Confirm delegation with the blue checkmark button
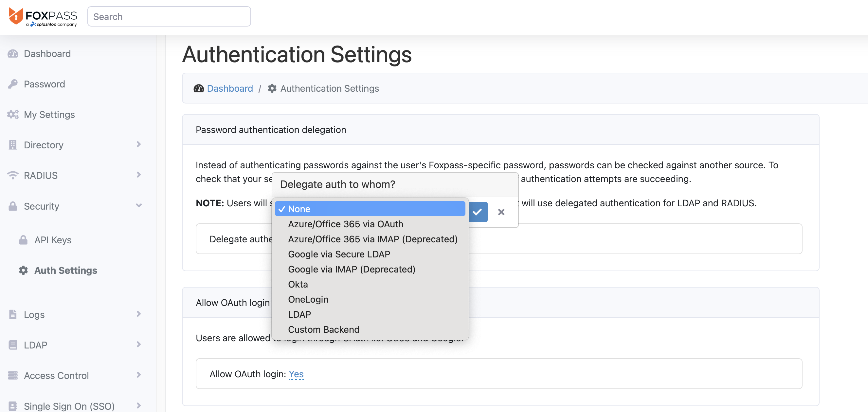Screen dimensions: 868x412 click(x=477, y=212)
